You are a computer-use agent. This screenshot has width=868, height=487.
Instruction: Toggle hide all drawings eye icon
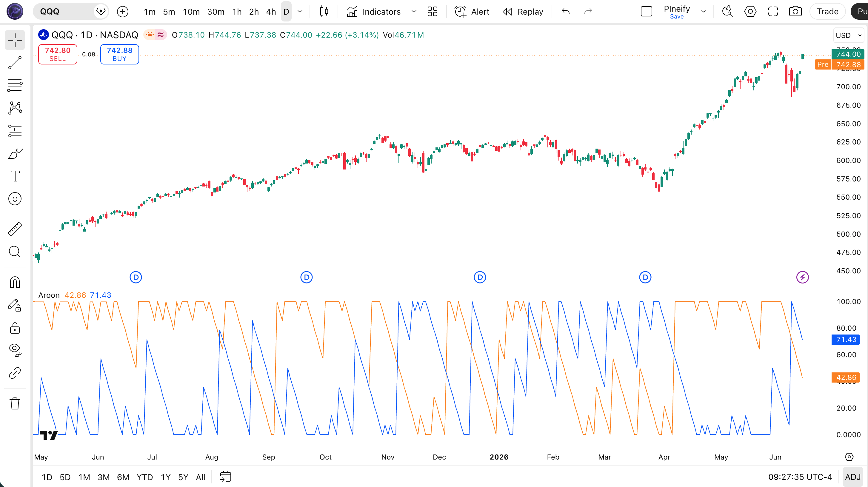15,350
